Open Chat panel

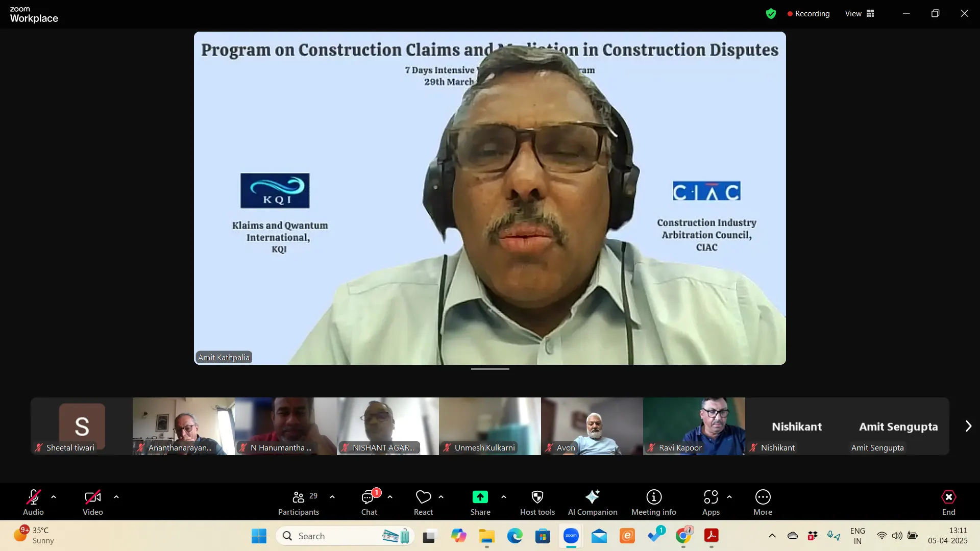point(370,503)
